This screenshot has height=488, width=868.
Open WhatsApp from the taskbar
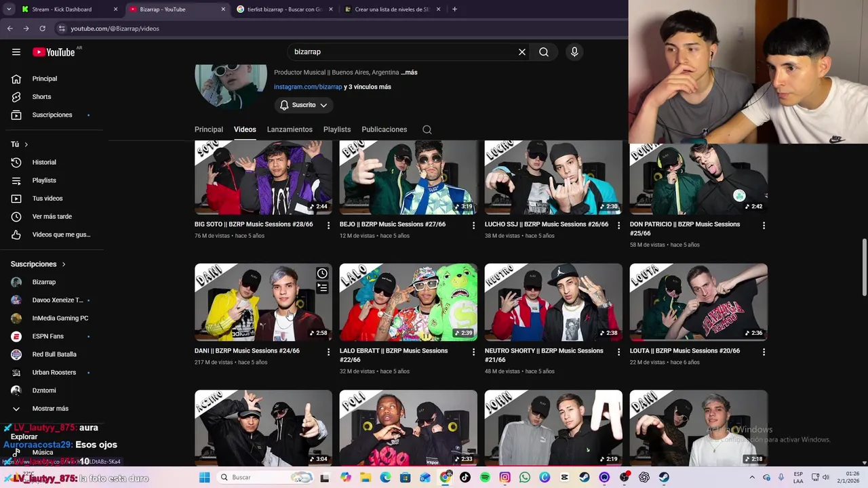[x=525, y=477]
